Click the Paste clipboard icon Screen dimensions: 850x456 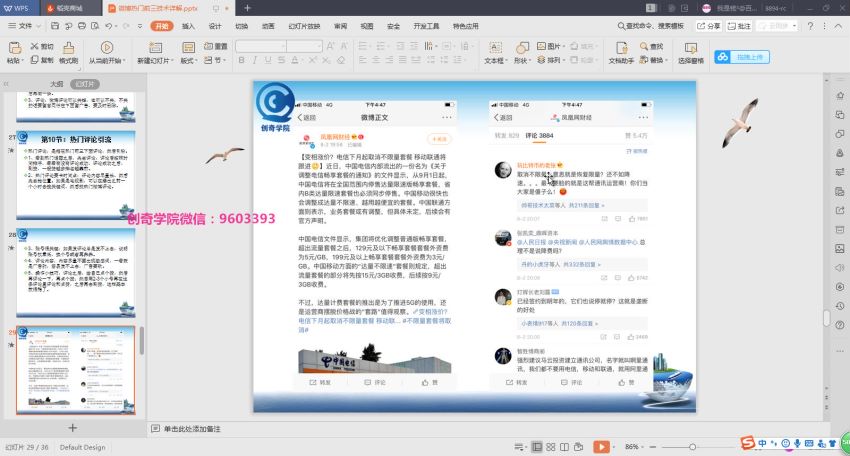click(15, 48)
